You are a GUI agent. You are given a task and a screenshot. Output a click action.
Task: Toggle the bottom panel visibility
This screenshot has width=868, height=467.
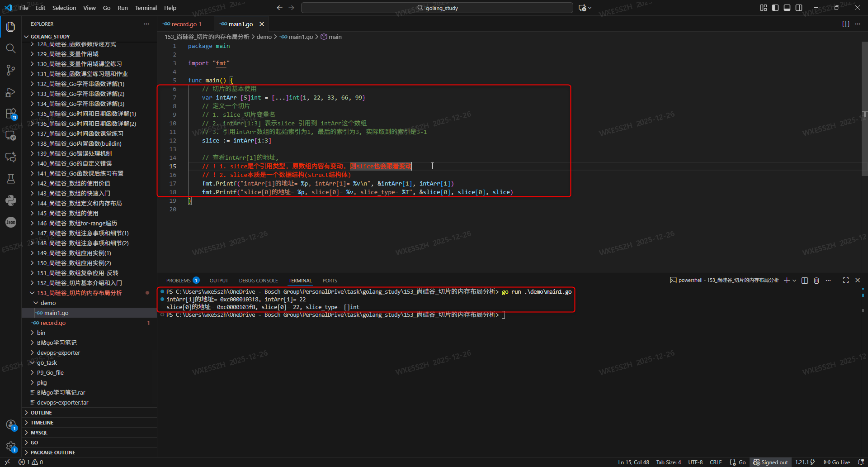tap(787, 8)
